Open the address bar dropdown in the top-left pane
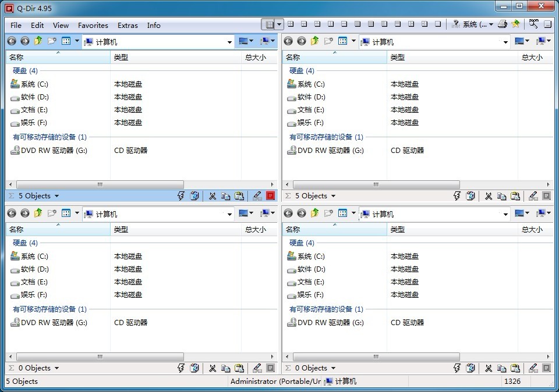559x392 pixels. click(x=229, y=42)
